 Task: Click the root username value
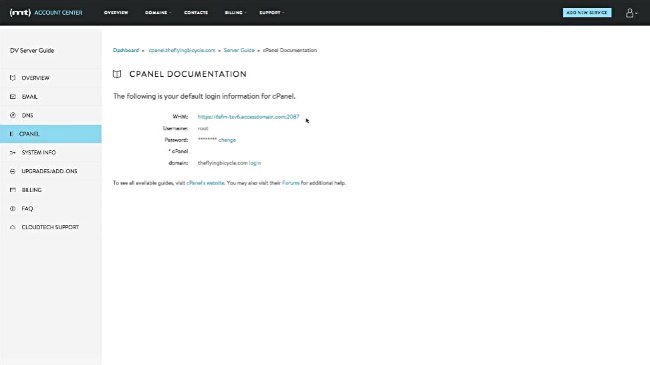[203, 128]
